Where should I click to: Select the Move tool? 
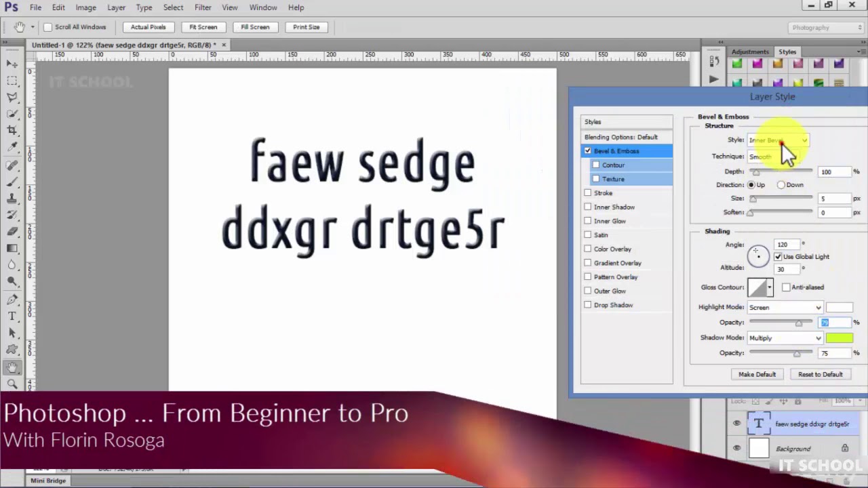[x=12, y=64]
